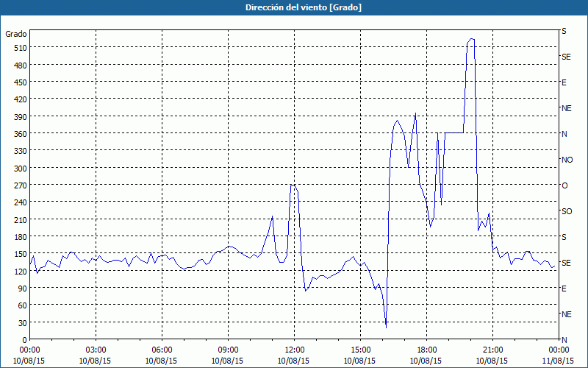Click the 180 tick label on the left axis

21,237
